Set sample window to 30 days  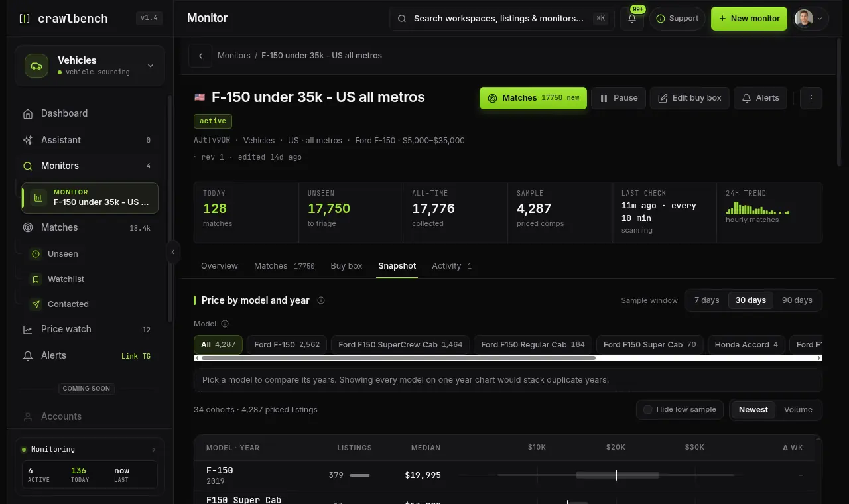tap(750, 300)
